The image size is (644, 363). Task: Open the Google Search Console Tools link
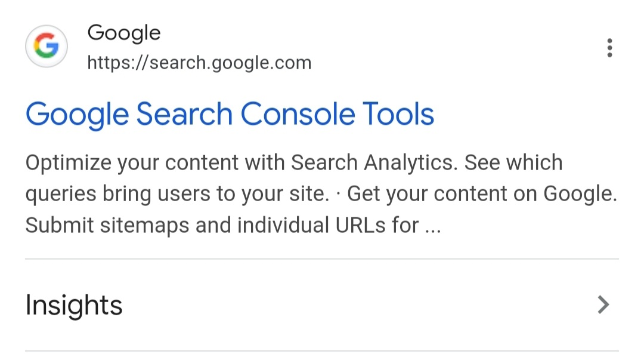point(230,114)
